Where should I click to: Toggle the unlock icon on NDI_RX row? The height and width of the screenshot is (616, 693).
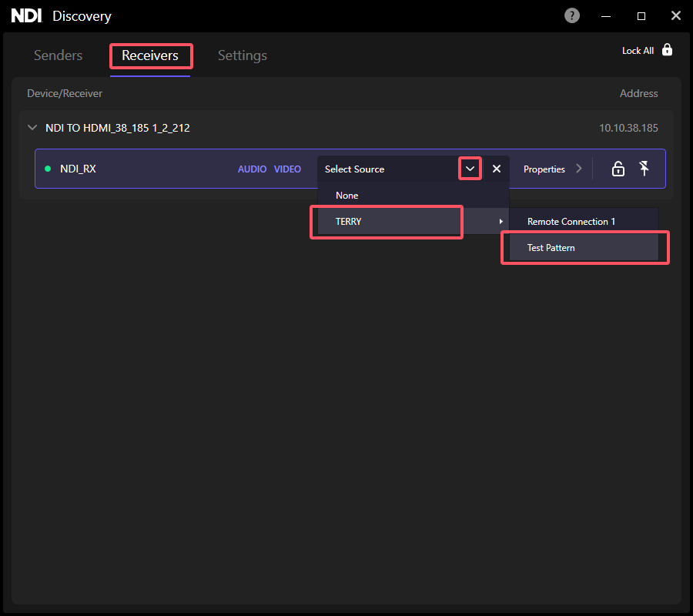click(618, 169)
